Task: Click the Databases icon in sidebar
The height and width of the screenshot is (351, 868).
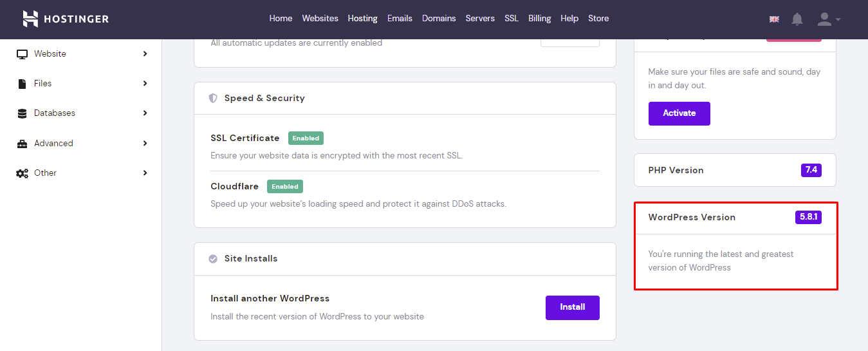Action: click(22, 113)
